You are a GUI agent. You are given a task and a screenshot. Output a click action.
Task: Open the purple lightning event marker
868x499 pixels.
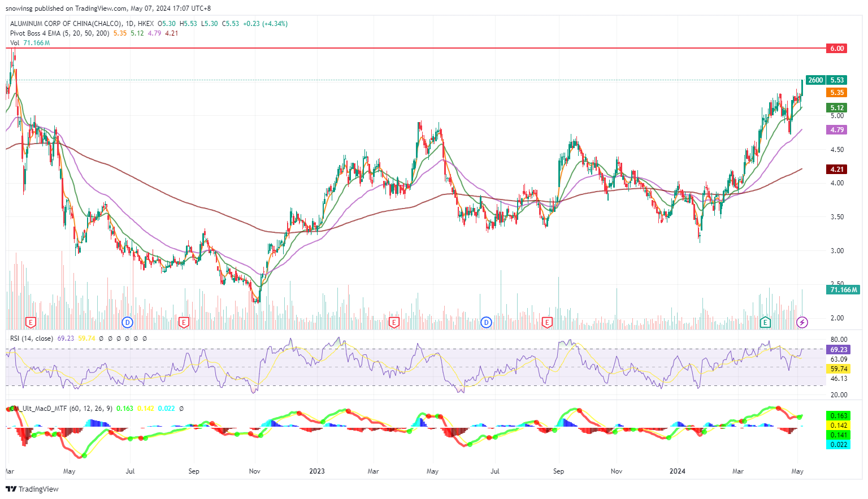click(x=802, y=323)
